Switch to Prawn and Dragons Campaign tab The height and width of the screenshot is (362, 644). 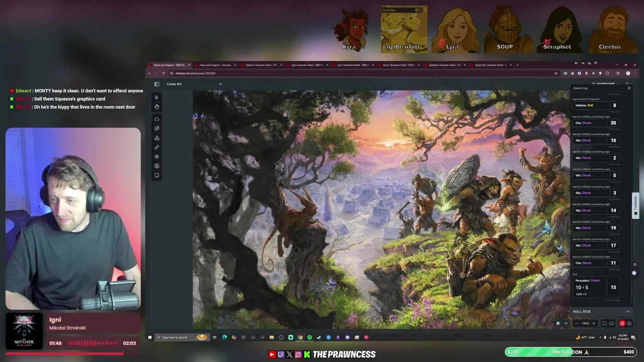pos(215,65)
